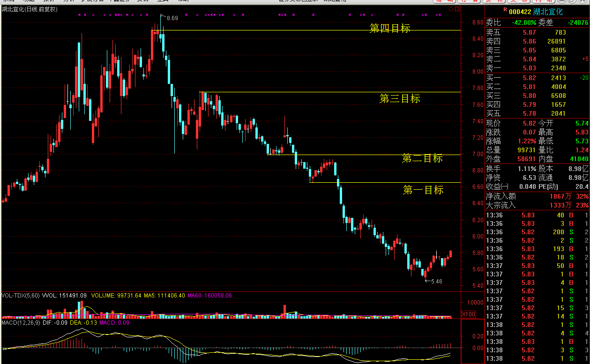
Task: Click the red diamond icon above the chart
Action: coord(451,9)
